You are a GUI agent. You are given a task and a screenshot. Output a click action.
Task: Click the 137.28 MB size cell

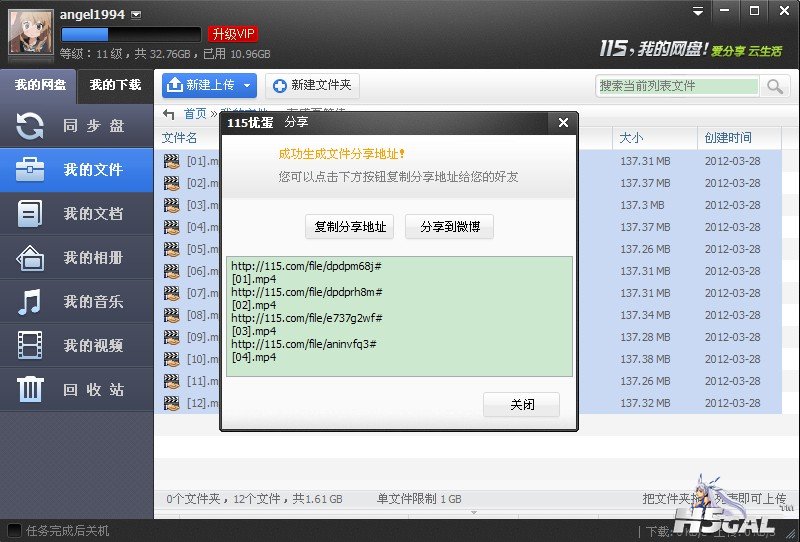tap(645, 337)
